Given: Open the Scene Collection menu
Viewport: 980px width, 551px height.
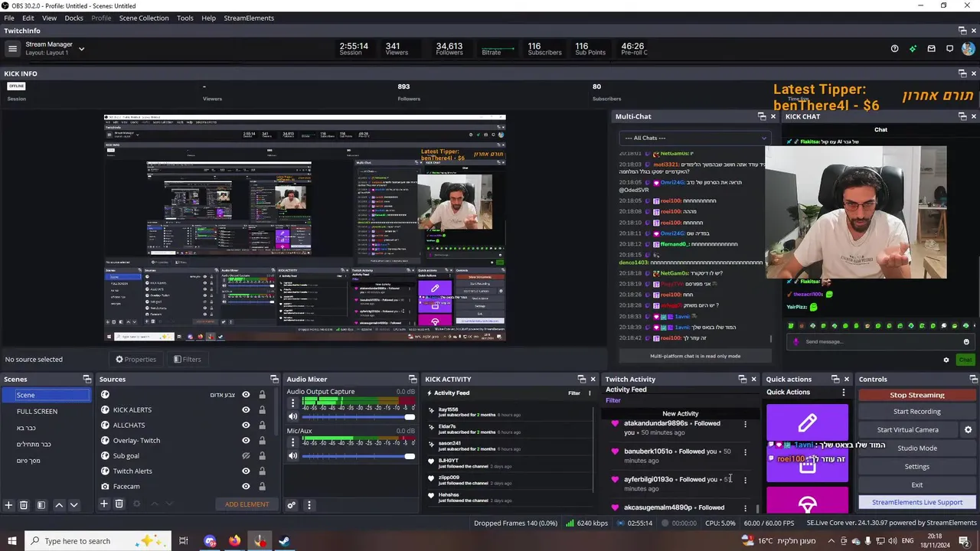Looking at the screenshot, I should 143,18.
